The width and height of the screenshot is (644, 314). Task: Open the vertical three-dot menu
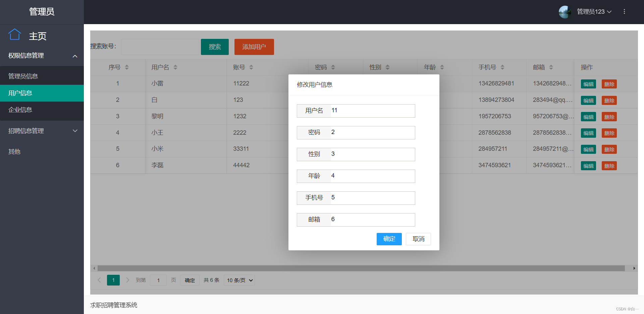click(x=624, y=12)
